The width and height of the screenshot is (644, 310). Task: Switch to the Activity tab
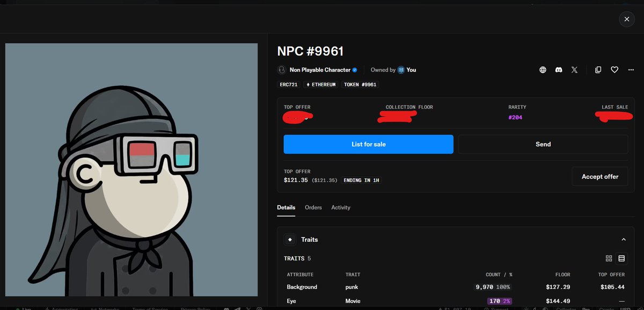click(341, 207)
